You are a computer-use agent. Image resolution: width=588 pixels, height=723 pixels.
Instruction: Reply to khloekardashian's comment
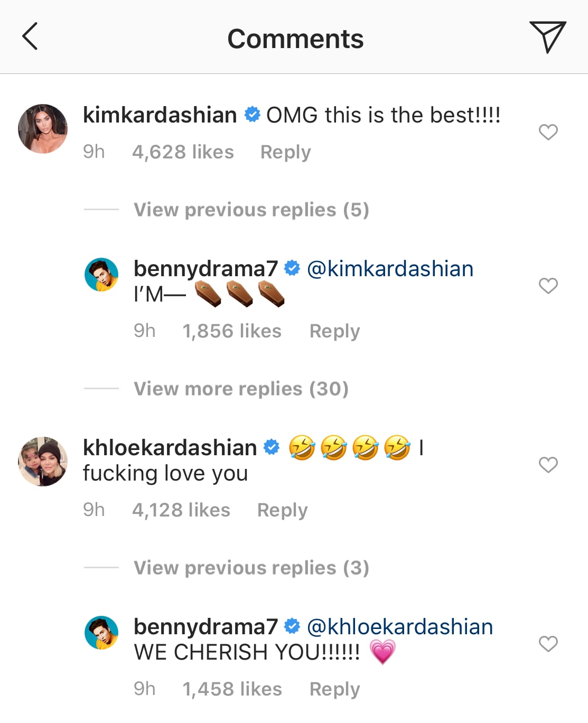click(x=282, y=510)
